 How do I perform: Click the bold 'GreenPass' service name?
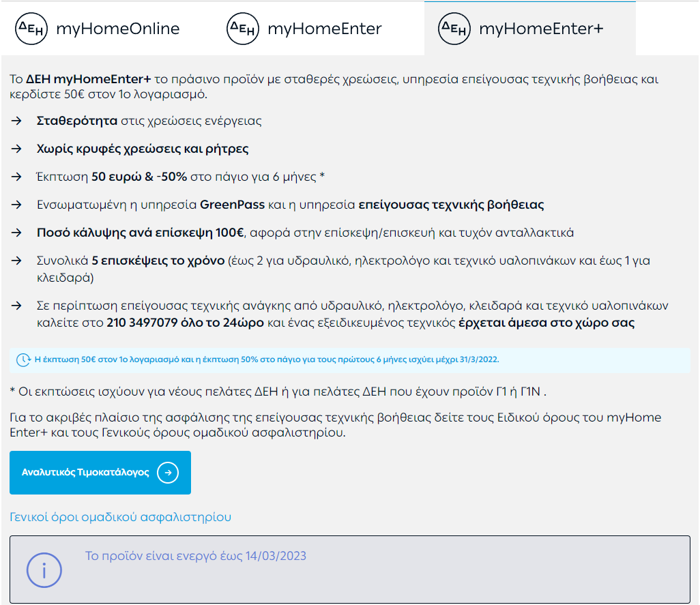[x=232, y=205]
